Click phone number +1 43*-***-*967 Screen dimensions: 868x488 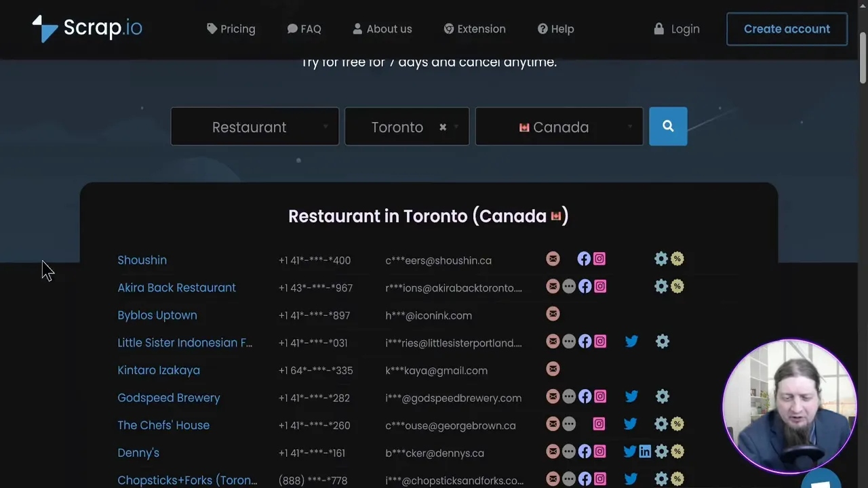point(315,288)
